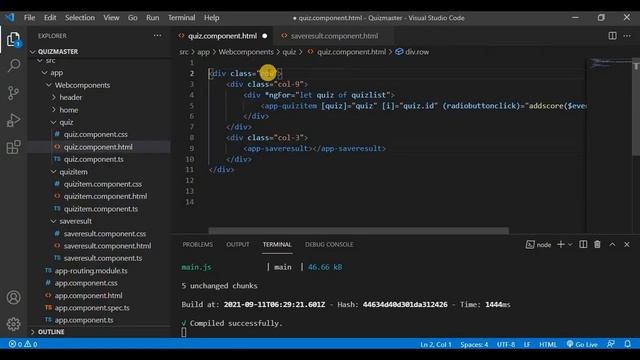Viewport: 640px width, 360px height.
Task: Switch to the OUTPUT panel tab
Action: pyautogui.click(x=238, y=244)
